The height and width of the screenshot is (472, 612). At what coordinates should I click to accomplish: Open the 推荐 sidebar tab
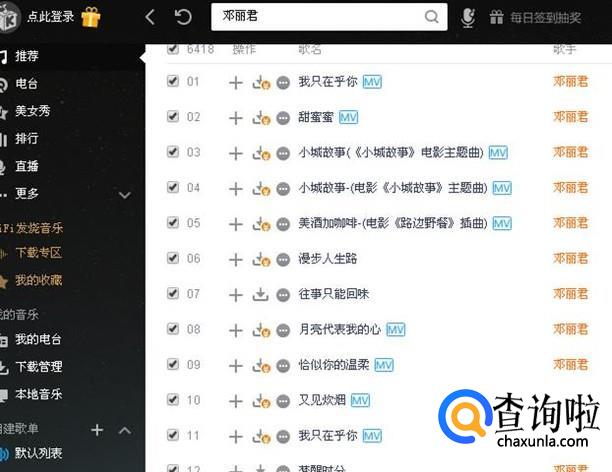(27, 56)
